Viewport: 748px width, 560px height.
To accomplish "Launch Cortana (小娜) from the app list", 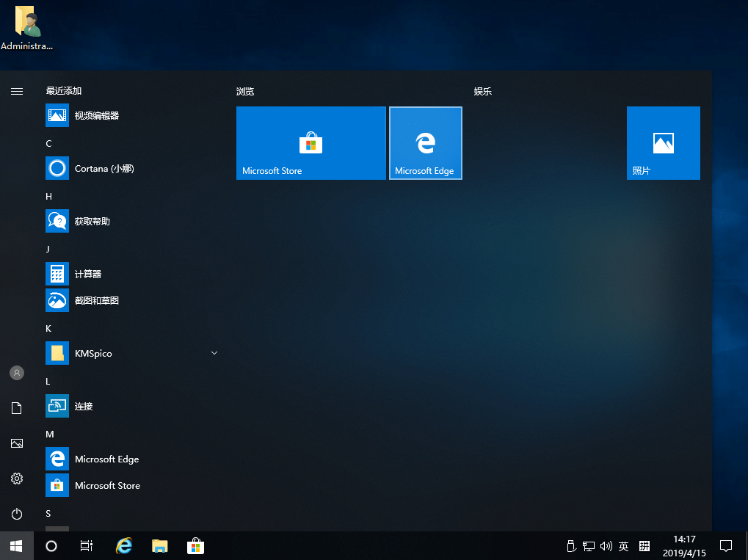I will coord(104,169).
